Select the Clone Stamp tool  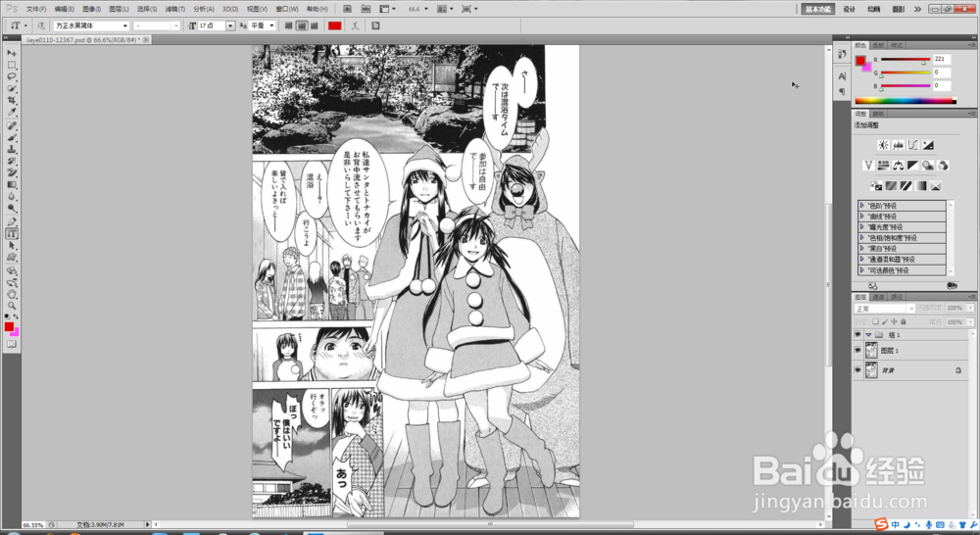(x=11, y=150)
